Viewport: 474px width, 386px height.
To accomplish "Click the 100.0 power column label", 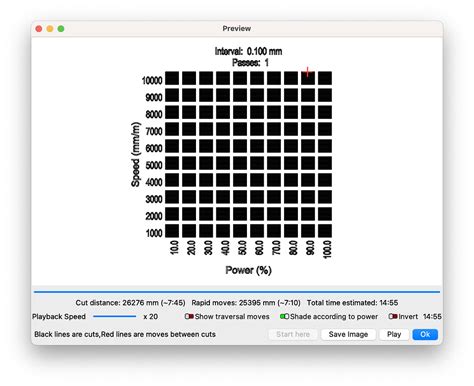I will [327, 249].
